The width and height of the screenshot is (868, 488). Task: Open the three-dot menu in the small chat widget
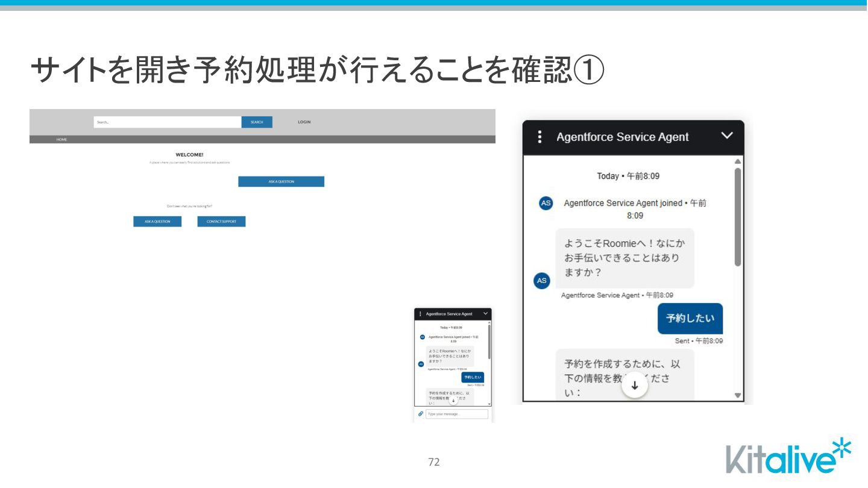coord(420,314)
